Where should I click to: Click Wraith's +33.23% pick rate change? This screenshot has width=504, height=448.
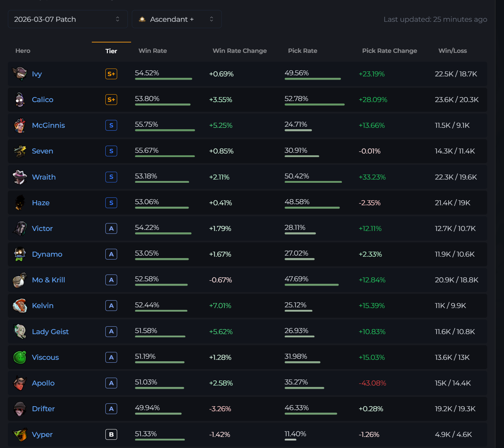[372, 177]
